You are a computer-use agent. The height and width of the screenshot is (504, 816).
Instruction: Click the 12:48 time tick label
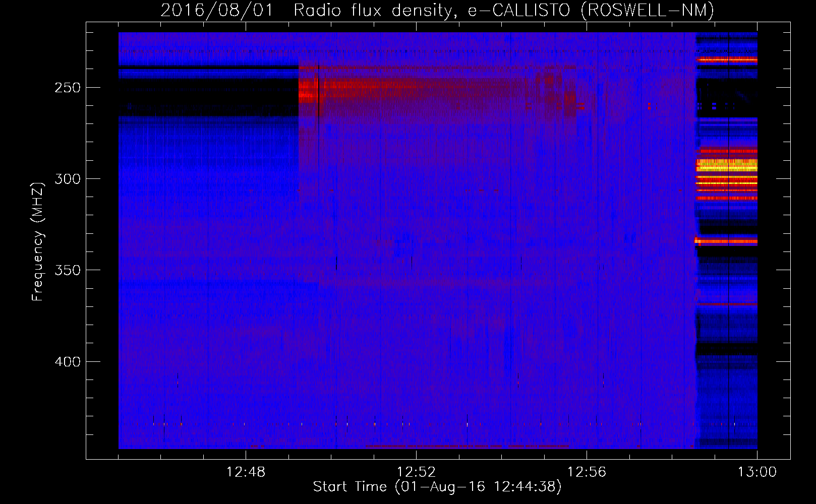246,472
